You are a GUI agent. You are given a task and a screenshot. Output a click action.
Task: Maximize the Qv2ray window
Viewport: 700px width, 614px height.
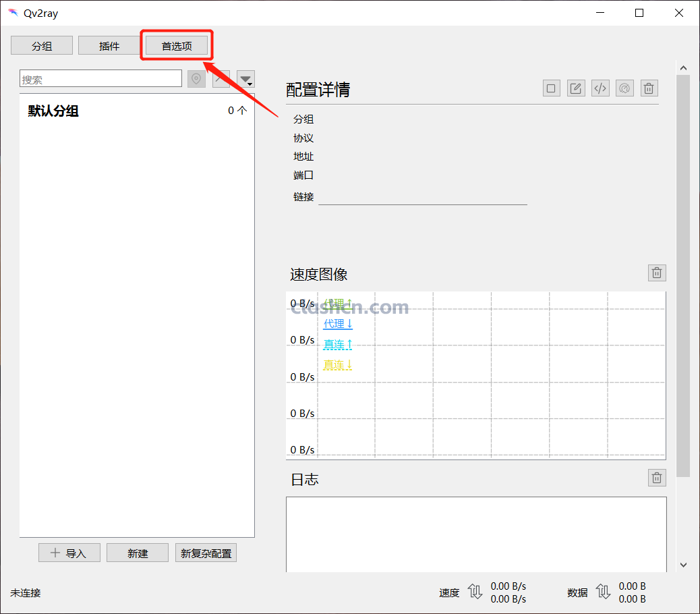[639, 13]
